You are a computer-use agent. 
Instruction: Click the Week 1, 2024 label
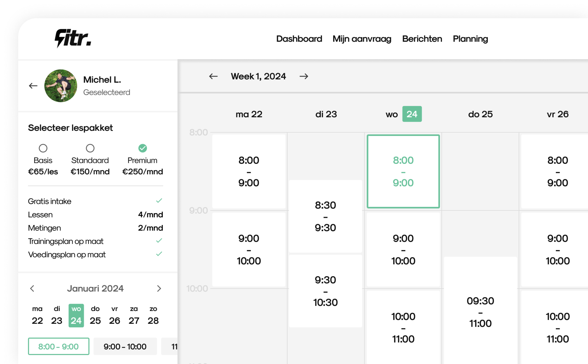click(x=258, y=76)
